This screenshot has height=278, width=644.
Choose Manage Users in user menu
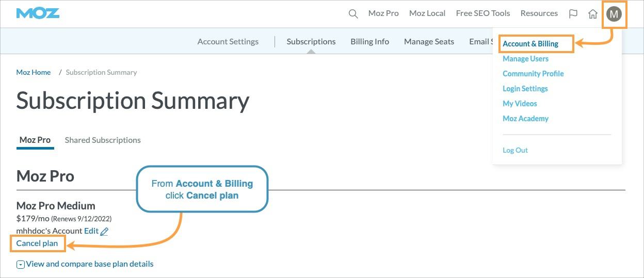(525, 59)
